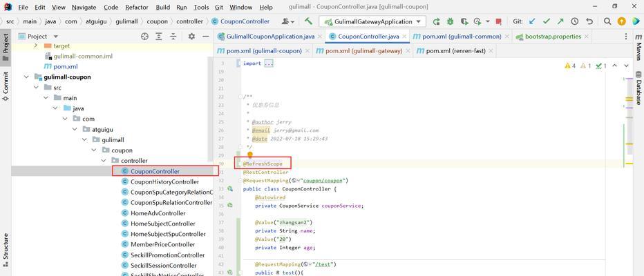The image size is (644, 276).
Task: Toggle the Maven tool window
Action: click(638, 46)
